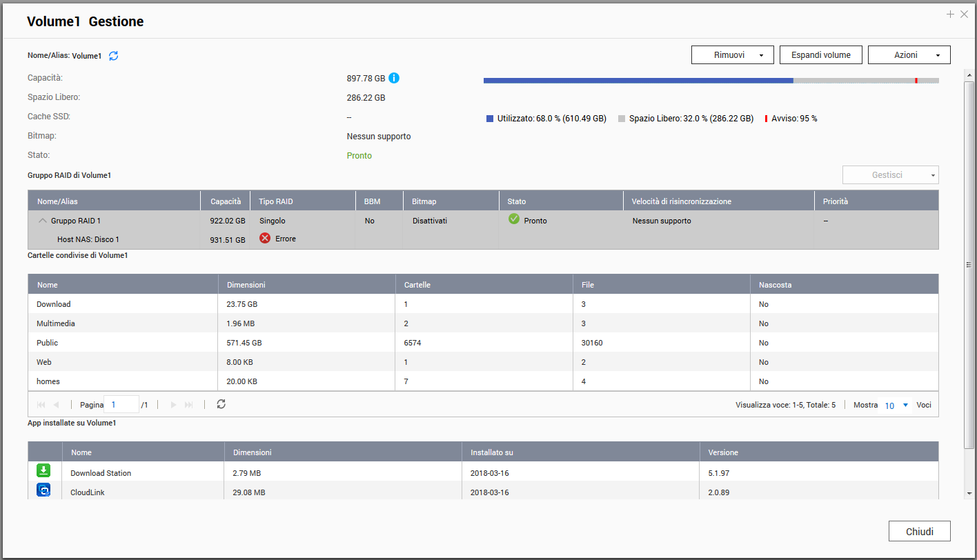977x560 pixels.
Task: Click the blue capacity info icon
Action: pyautogui.click(x=394, y=78)
